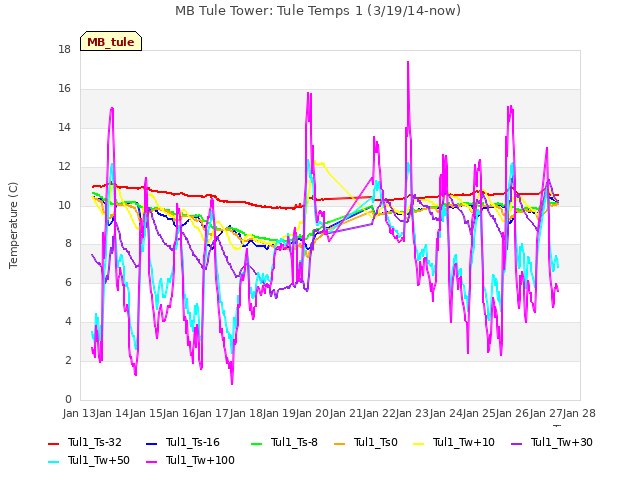Click the orange Tul1_Ts0 legend swatch
The width and height of the screenshot is (640, 480).
click(340, 443)
